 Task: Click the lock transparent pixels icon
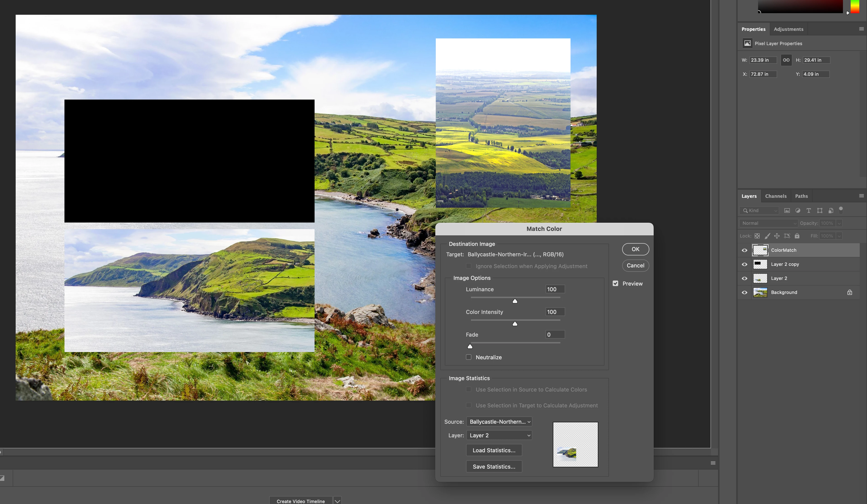(x=757, y=236)
